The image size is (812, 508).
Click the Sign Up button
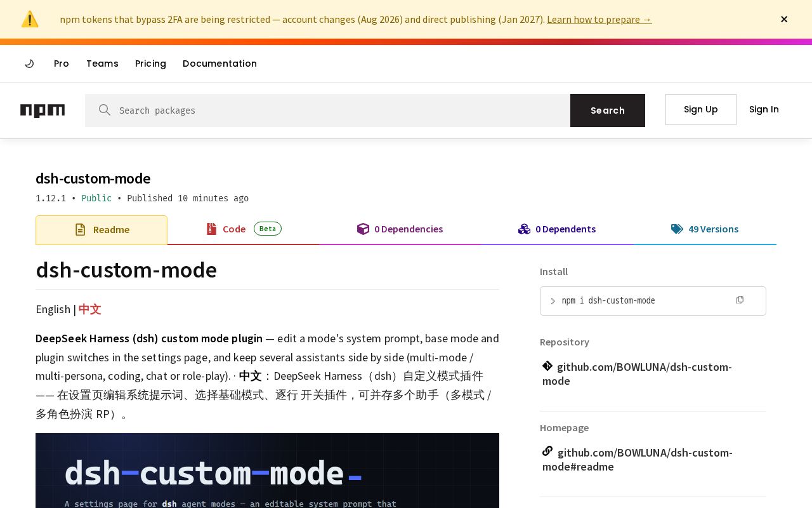(701, 109)
